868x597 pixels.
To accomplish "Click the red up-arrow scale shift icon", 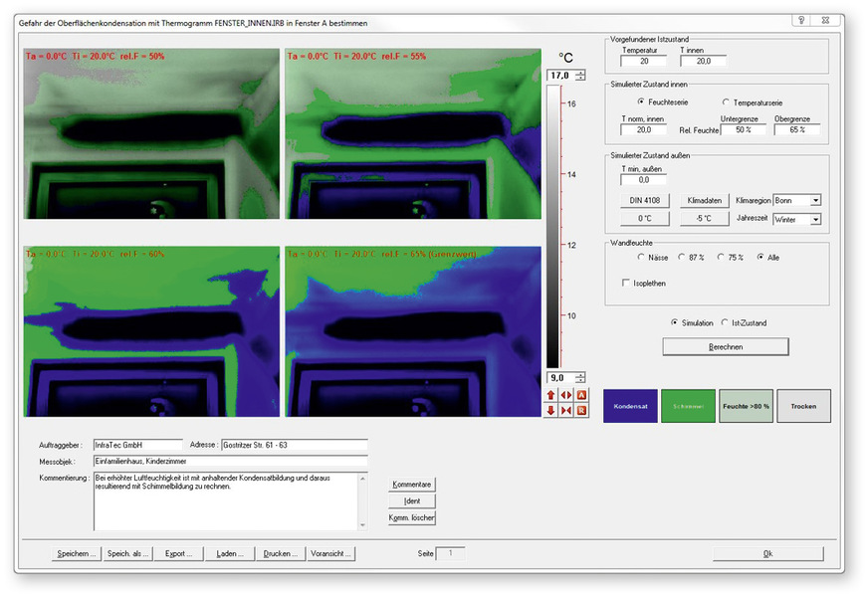I will tap(550, 395).
